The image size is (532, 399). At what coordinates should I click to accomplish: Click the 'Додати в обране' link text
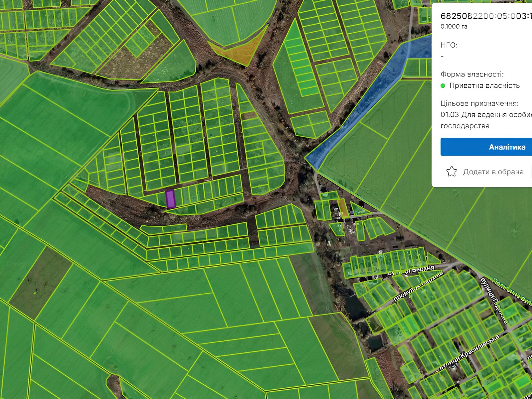[493, 172]
